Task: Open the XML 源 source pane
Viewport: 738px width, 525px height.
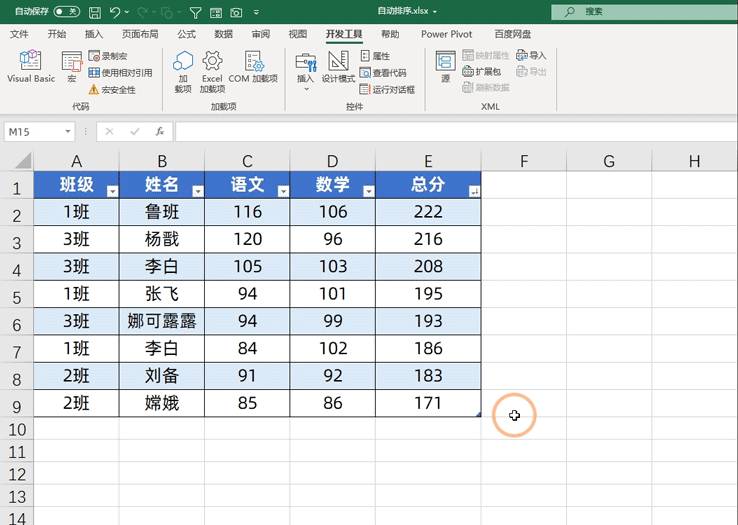Action: click(x=445, y=67)
